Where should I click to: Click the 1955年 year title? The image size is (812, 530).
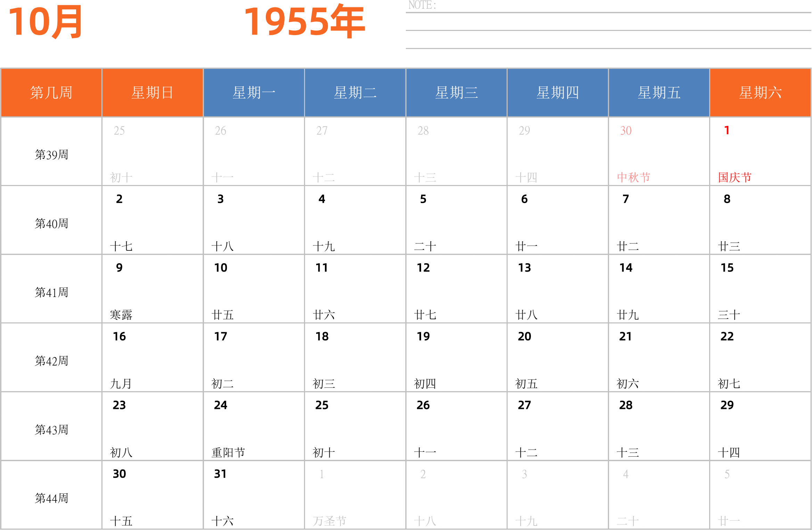point(304,22)
